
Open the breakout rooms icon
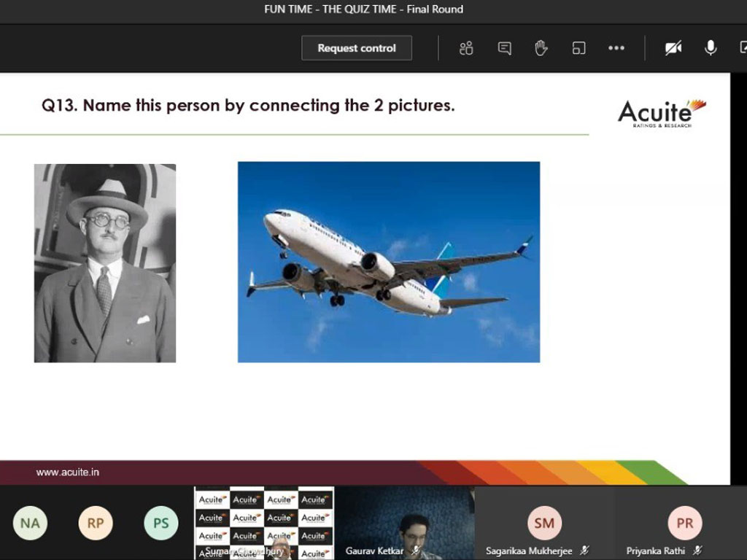tap(578, 48)
